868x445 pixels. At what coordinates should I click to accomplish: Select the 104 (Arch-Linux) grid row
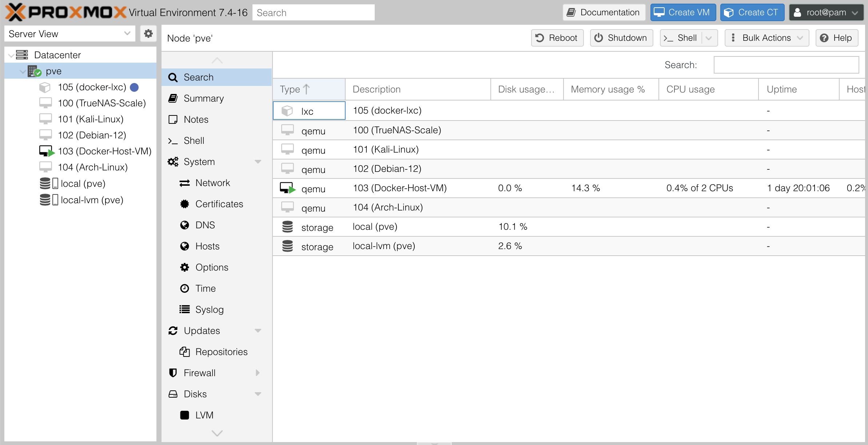569,208
